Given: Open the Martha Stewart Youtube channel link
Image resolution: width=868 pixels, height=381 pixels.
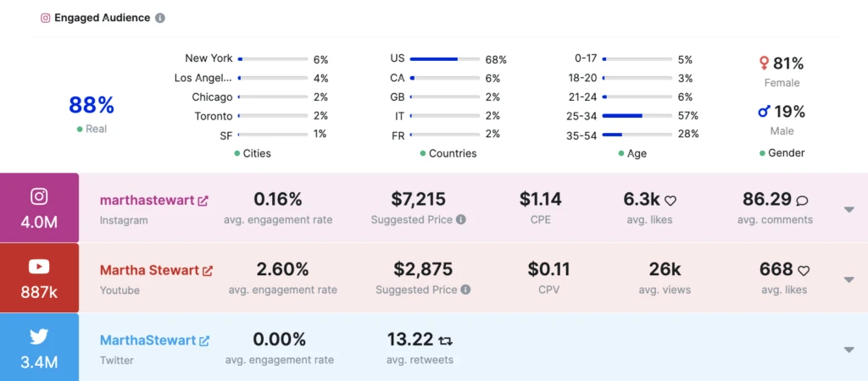Looking at the screenshot, I should point(149,271).
